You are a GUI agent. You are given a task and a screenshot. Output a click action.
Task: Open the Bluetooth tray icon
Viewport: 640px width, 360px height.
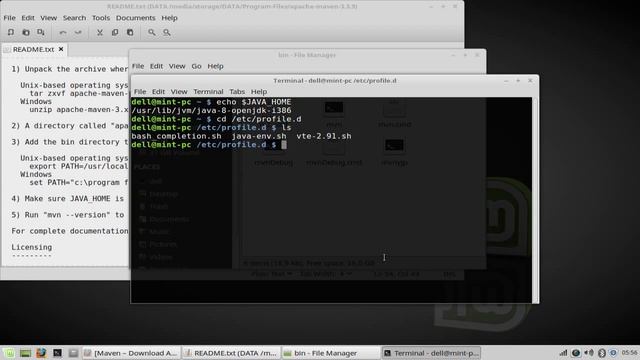tap(601, 353)
